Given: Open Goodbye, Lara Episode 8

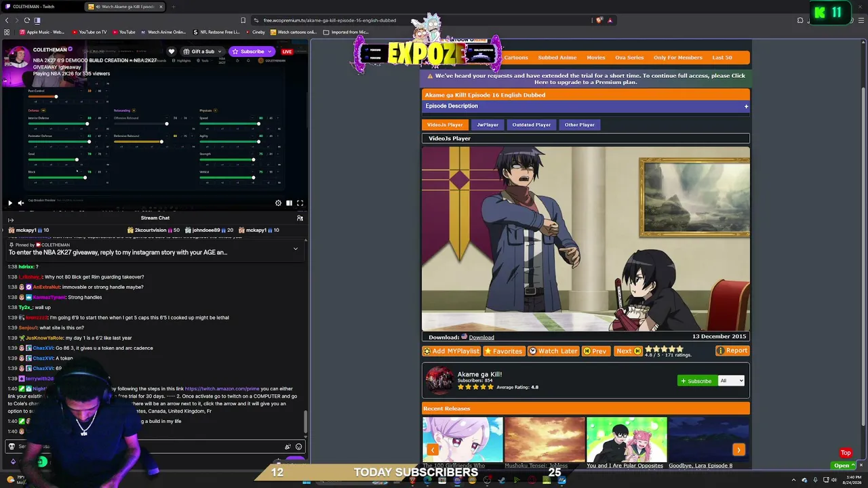Looking at the screenshot, I should click(x=709, y=443).
